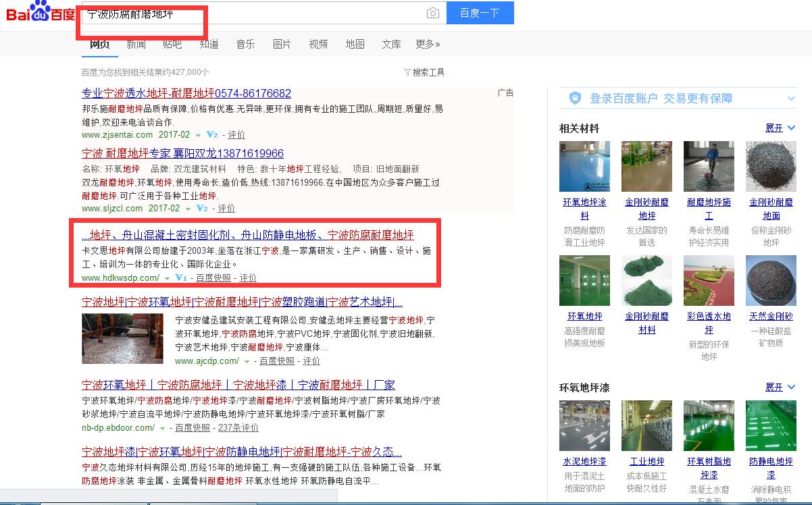The height and width of the screenshot is (505, 812).
Task: Open 天然金刚砂 text link
Action: click(x=771, y=316)
